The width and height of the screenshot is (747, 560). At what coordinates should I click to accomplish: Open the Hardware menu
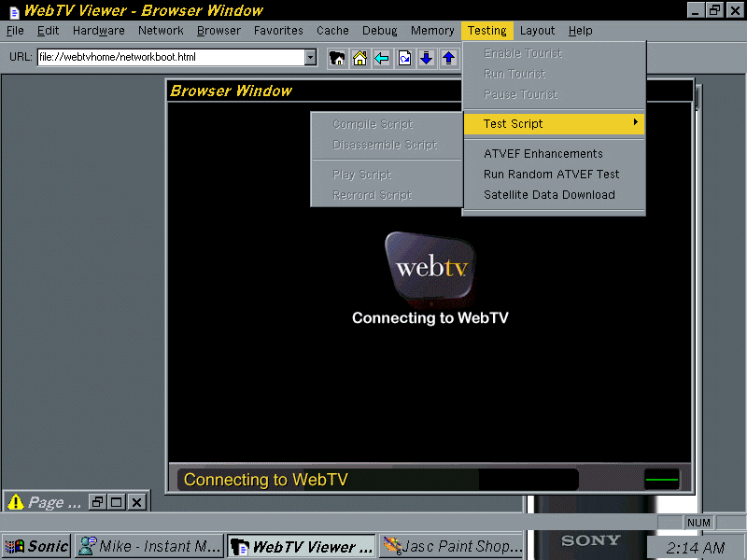(x=98, y=31)
